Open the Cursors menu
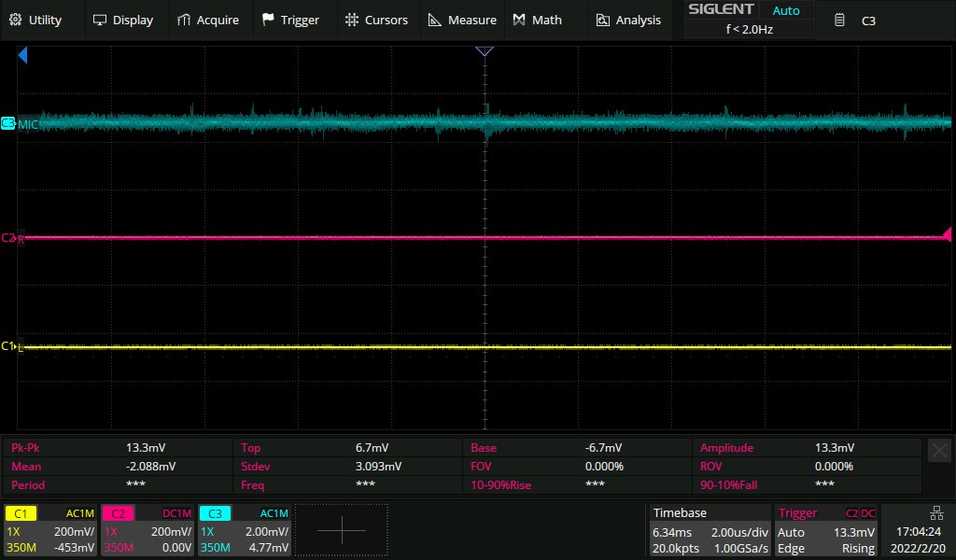The width and height of the screenshot is (956, 560). 376,21
